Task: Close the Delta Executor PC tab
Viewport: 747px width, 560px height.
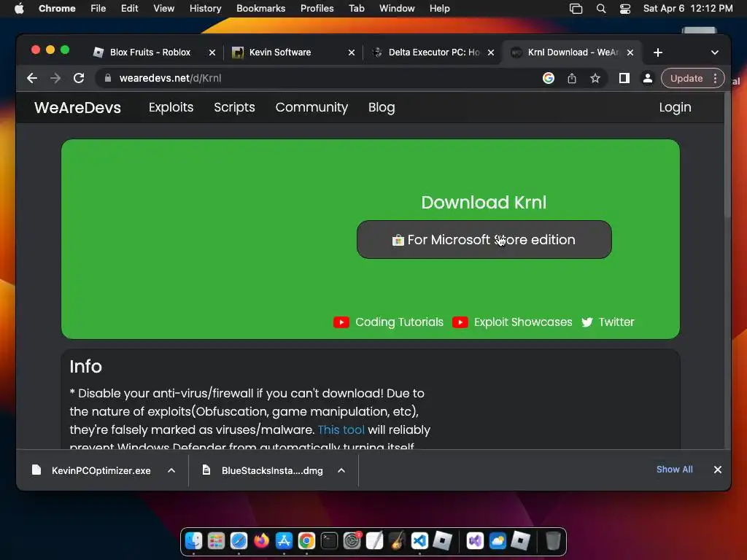Action: coord(491,52)
